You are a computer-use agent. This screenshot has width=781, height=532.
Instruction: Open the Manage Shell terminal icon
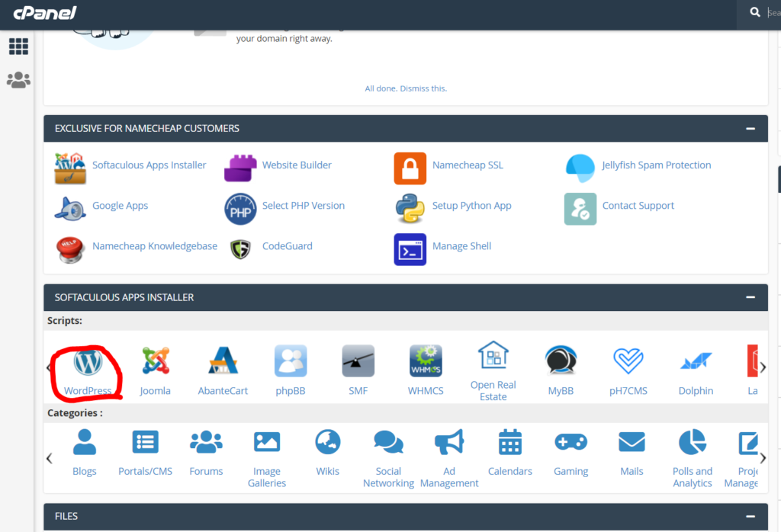pyautogui.click(x=410, y=249)
